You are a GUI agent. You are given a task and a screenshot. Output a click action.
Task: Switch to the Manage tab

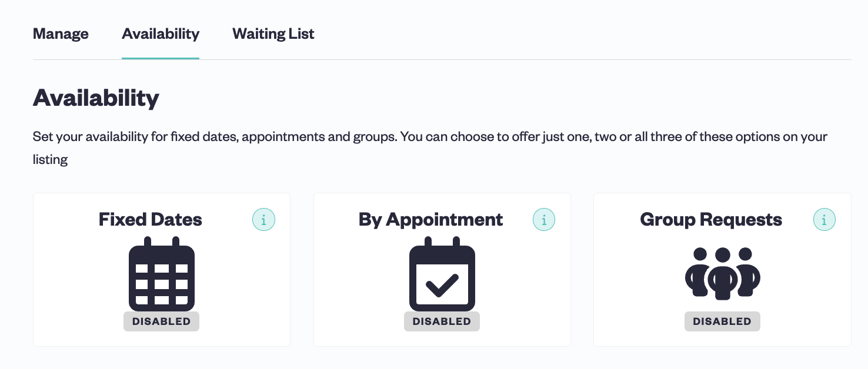click(x=61, y=34)
